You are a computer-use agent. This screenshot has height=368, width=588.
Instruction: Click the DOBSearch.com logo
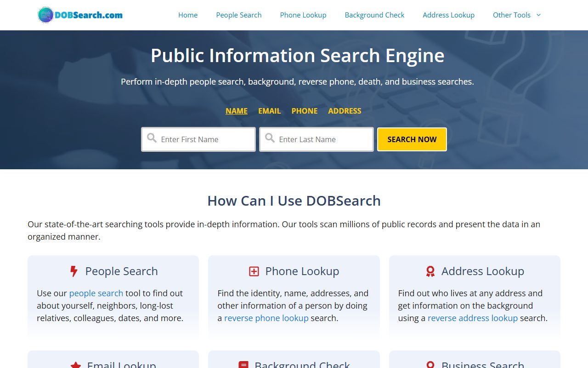pos(80,15)
